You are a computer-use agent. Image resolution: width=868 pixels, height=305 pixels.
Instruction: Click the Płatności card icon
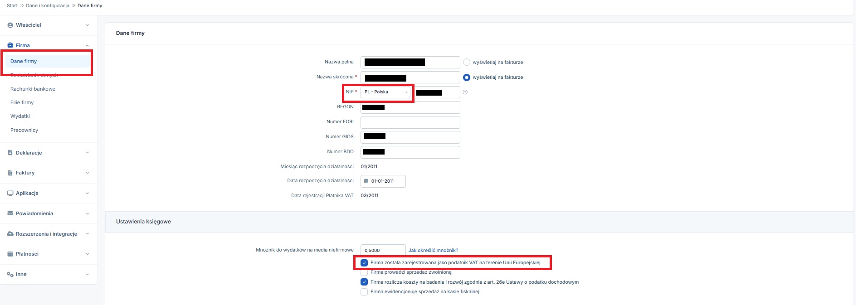pos(10,254)
